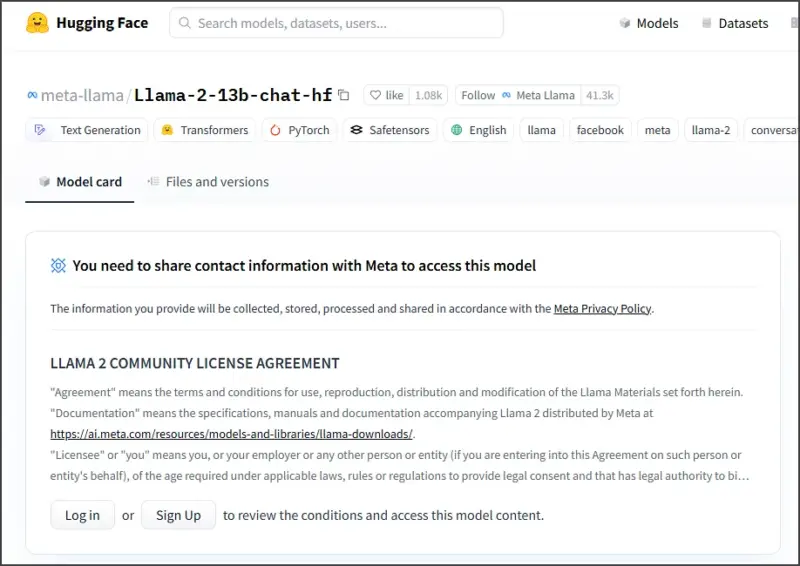Click the llama-2 tag
The image size is (800, 566).
tap(711, 130)
